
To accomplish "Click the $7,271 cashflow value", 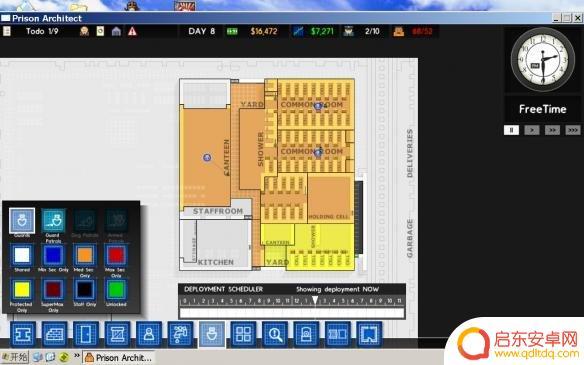I will pos(322,31).
